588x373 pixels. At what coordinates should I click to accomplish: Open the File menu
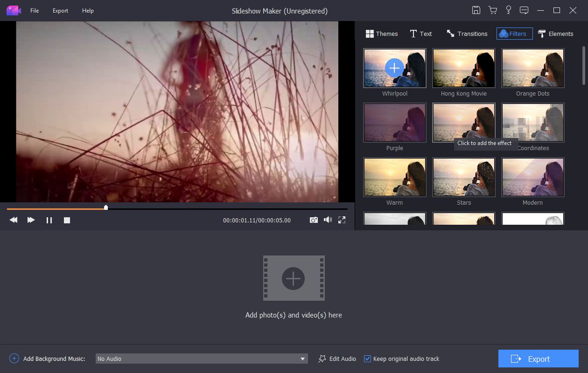(x=35, y=10)
